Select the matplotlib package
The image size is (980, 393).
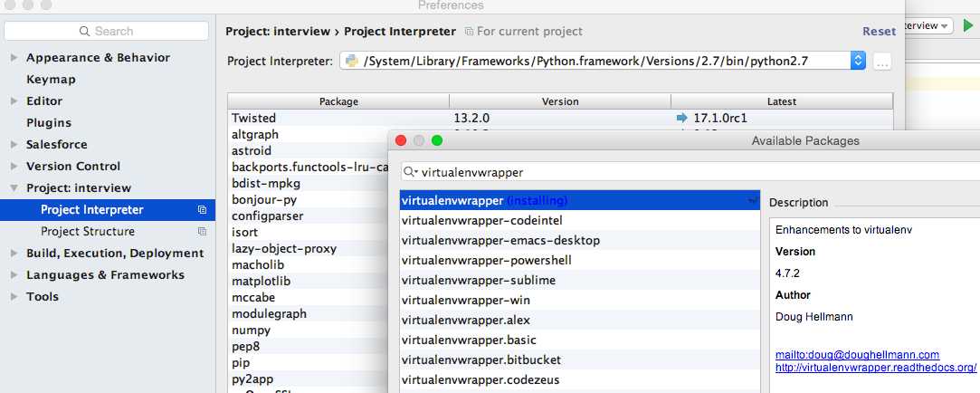click(261, 281)
